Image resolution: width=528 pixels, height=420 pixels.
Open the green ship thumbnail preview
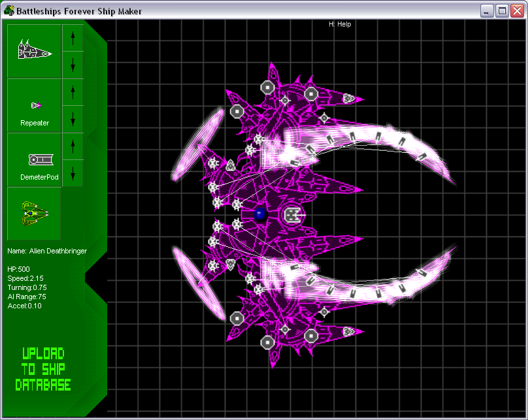(x=35, y=214)
